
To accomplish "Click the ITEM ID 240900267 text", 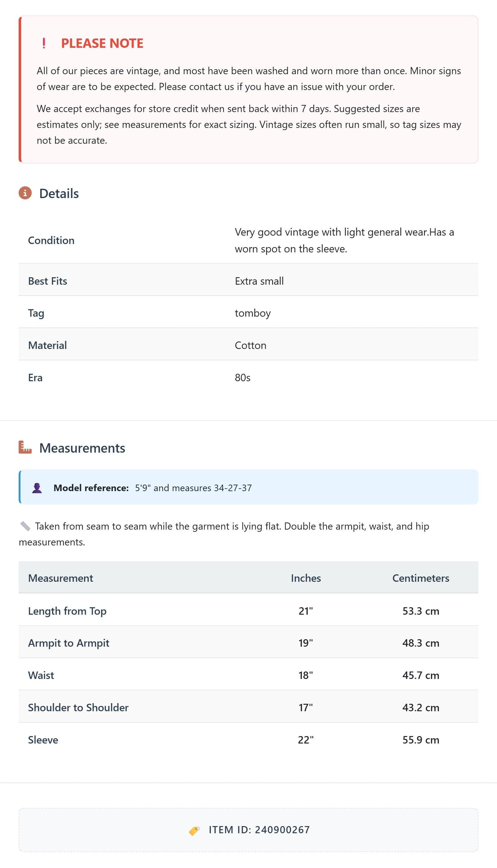I will pos(259,830).
